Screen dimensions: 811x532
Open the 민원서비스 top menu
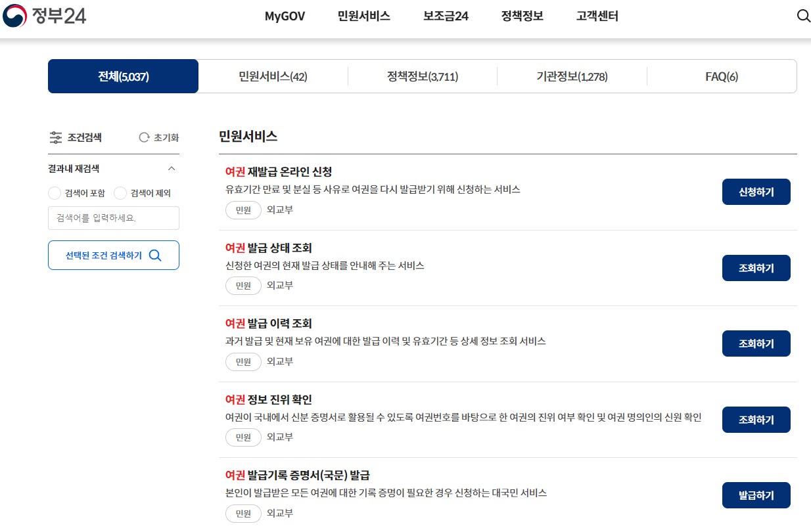coord(364,16)
